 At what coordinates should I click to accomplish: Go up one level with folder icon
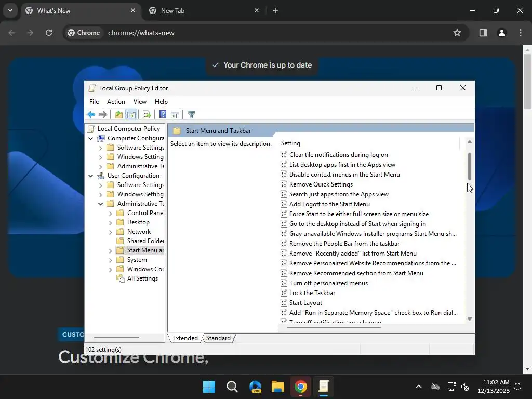(118, 115)
